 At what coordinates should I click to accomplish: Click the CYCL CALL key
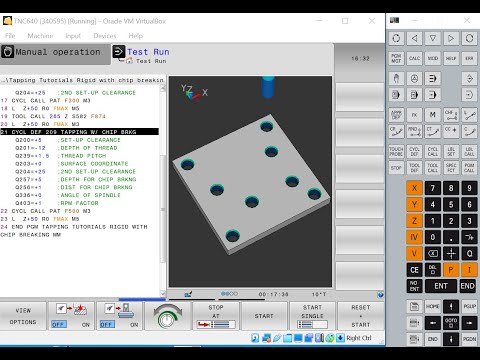pos(433,152)
